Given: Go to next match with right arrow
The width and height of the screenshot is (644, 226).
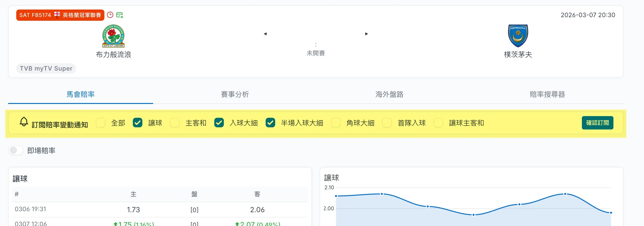Looking at the screenshot, I should click(x=366, y=34).
